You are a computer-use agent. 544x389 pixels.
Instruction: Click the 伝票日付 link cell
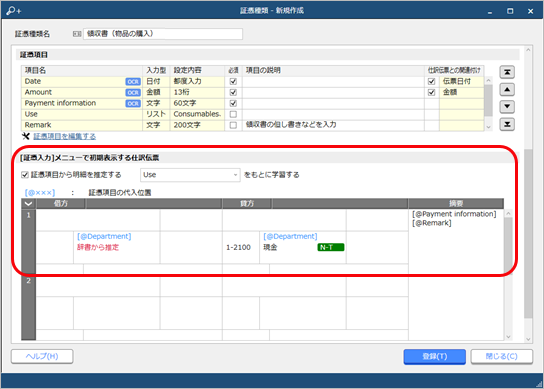point(461,82)
